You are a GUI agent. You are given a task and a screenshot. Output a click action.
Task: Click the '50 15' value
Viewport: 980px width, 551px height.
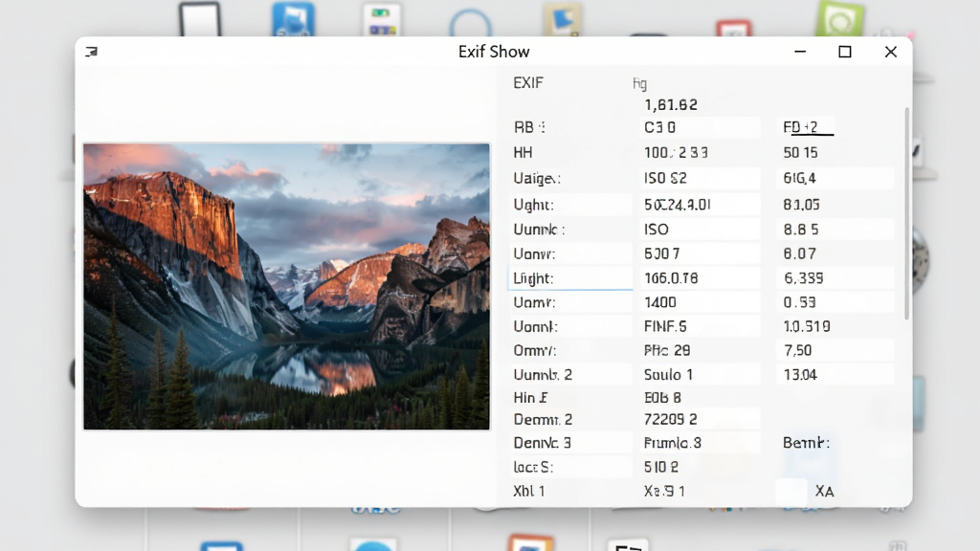coord(800,153)
